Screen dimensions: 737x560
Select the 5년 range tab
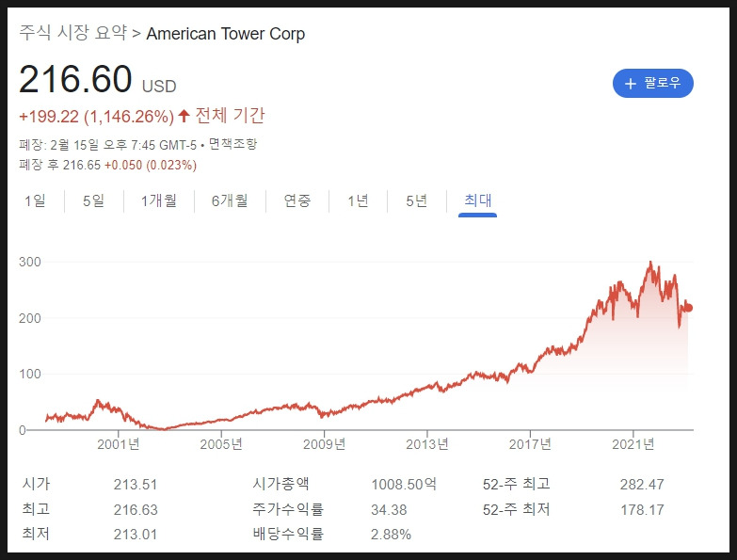416,200
